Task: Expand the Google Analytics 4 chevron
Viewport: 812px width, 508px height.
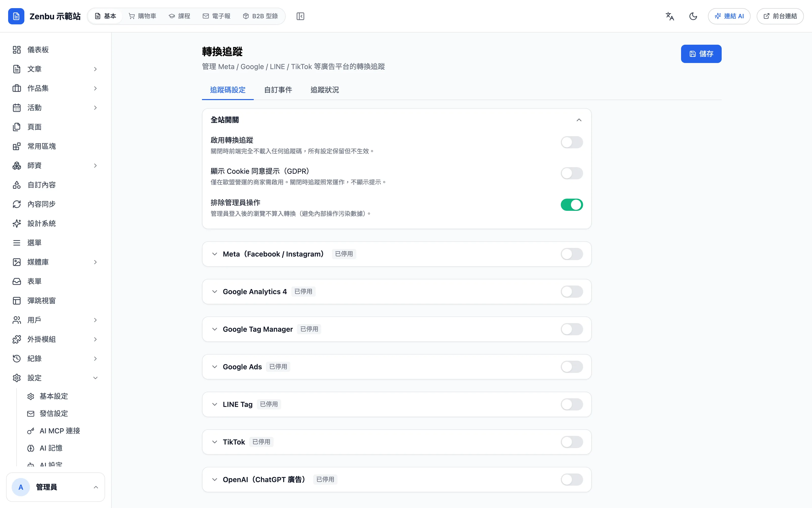Action: 215,292
